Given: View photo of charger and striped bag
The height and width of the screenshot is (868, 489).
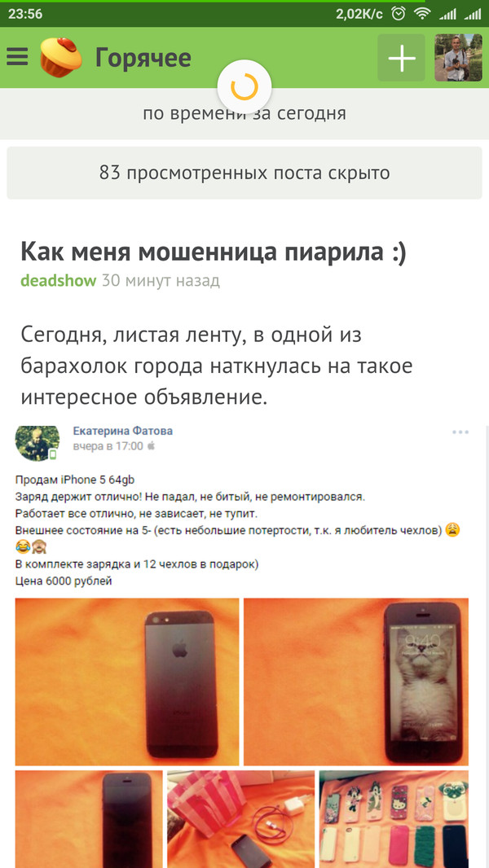Looking at the screenshot, I should pos(241,819).
